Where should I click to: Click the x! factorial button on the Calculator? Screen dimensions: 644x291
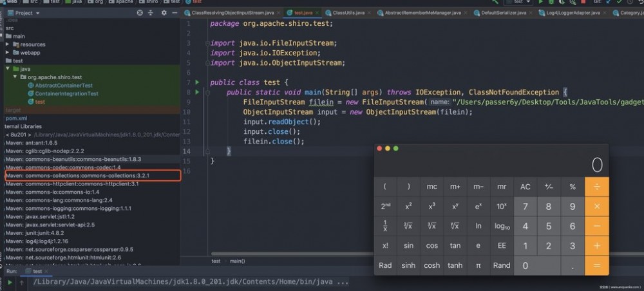pos(385,246)
